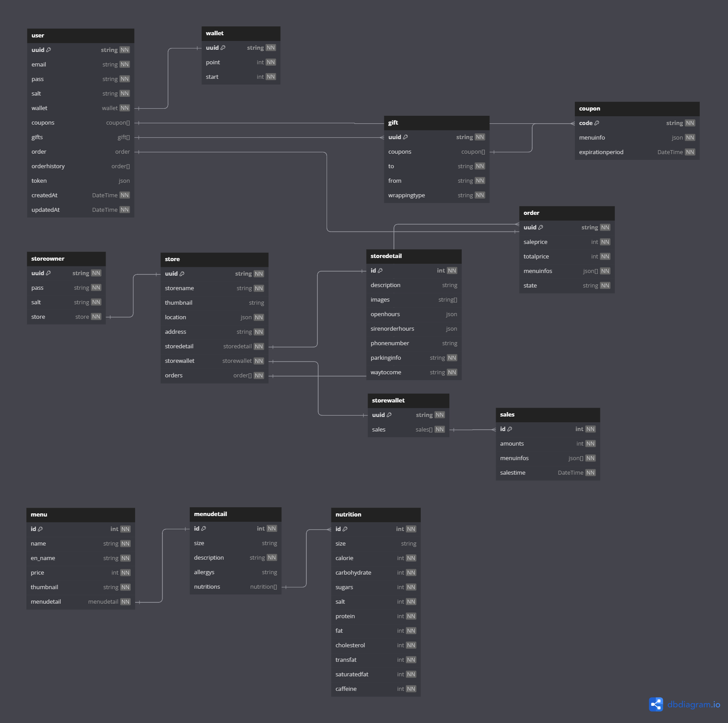Click the key icon beside user uuid
This screenshot has width=728, height=723.
tap(48, 50)
